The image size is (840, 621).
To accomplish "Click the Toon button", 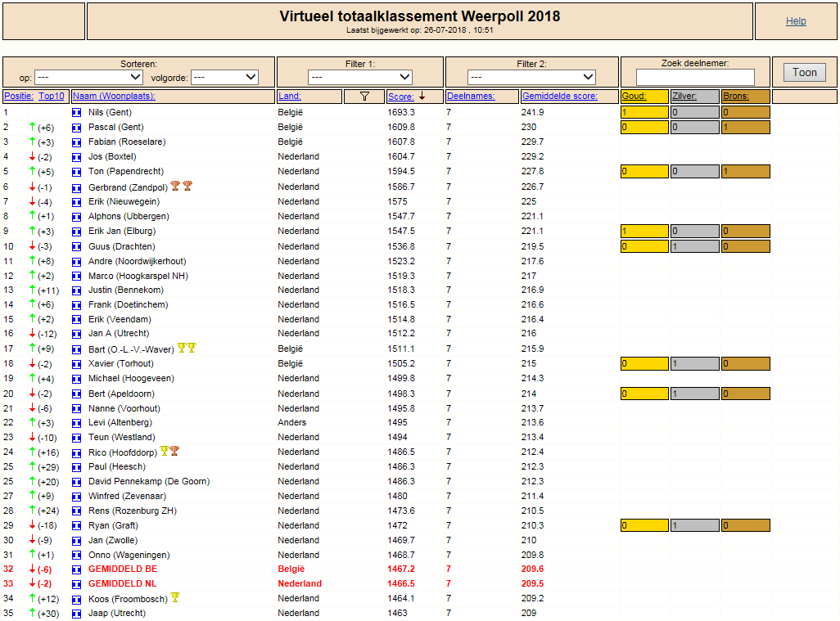I will click(x=805, y=72).
